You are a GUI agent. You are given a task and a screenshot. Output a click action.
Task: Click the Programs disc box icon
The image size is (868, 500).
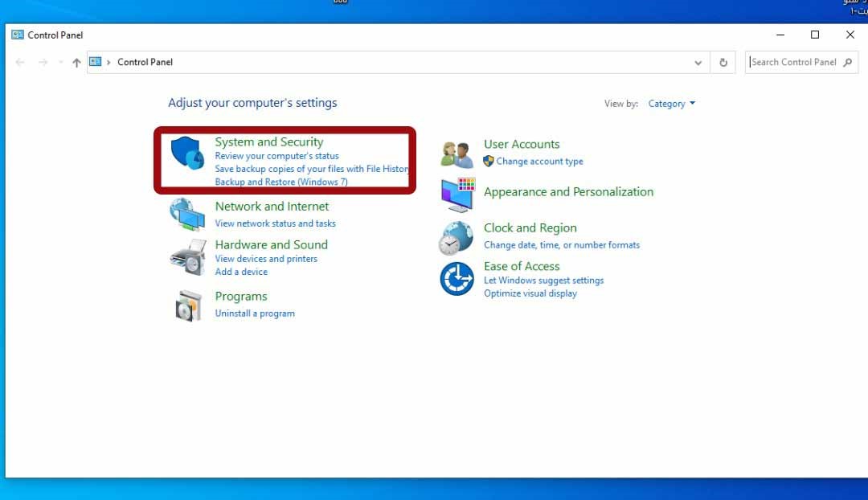[x=189, y=305]
